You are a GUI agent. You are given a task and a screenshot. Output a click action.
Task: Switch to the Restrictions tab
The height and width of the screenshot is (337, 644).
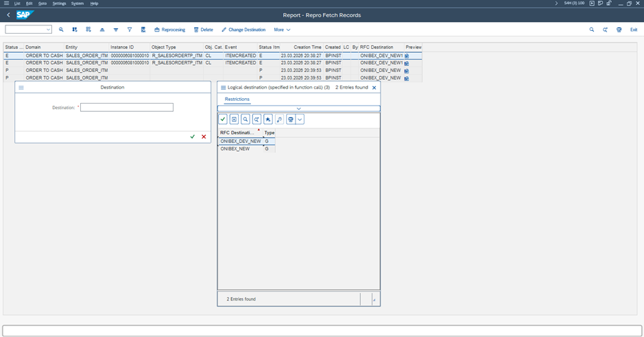coord(237,100)
